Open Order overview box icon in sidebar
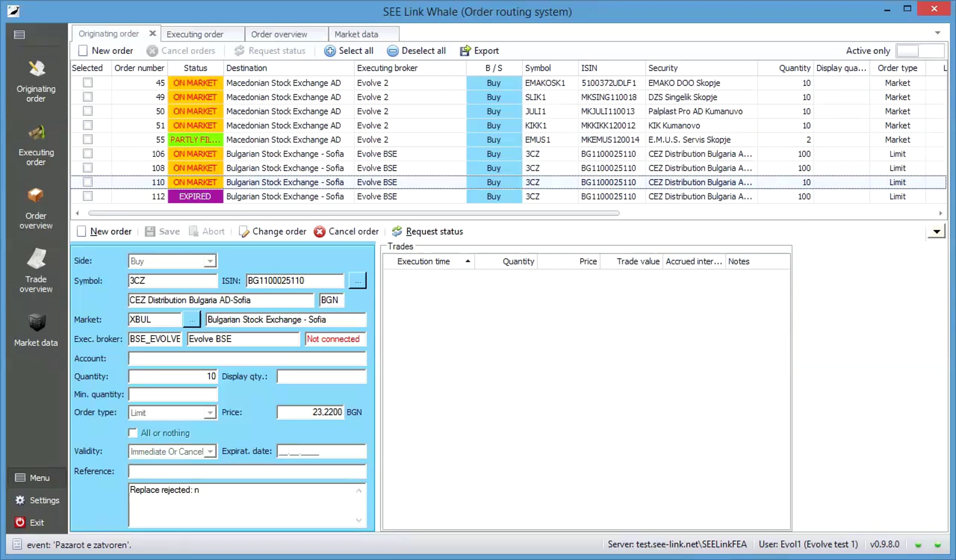Image resolution: width=956 pixels, height=560 pixels. point(35,196)
